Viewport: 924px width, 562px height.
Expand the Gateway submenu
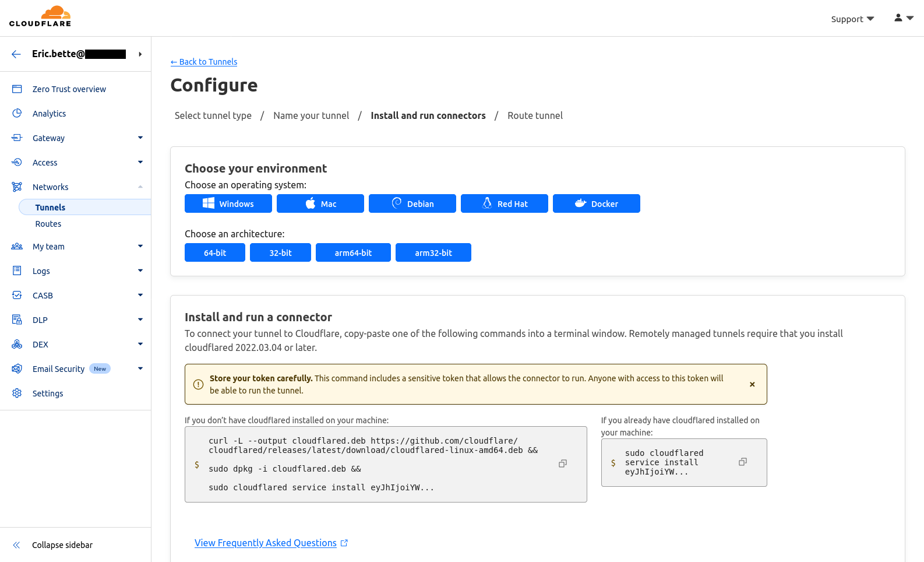point(140,138)
